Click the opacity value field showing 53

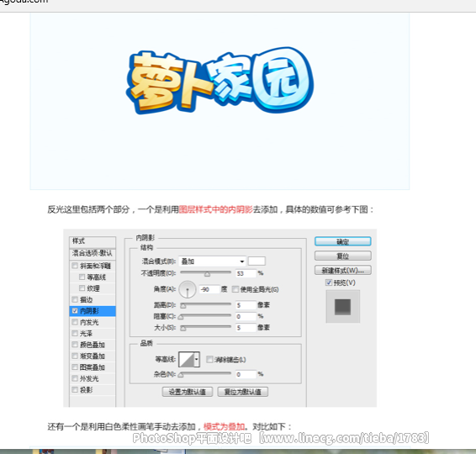(x=246, y=273)
